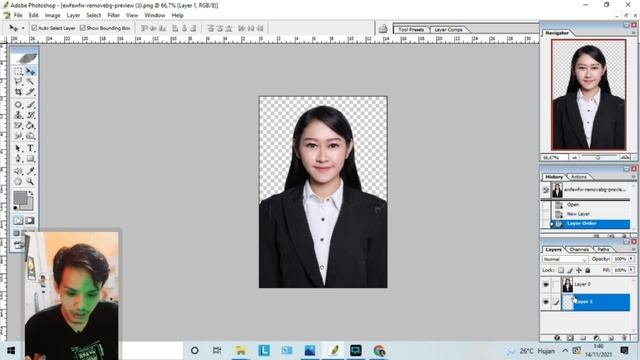
Task: Click the Navigator zoom slider
Action: click(599, 157)
